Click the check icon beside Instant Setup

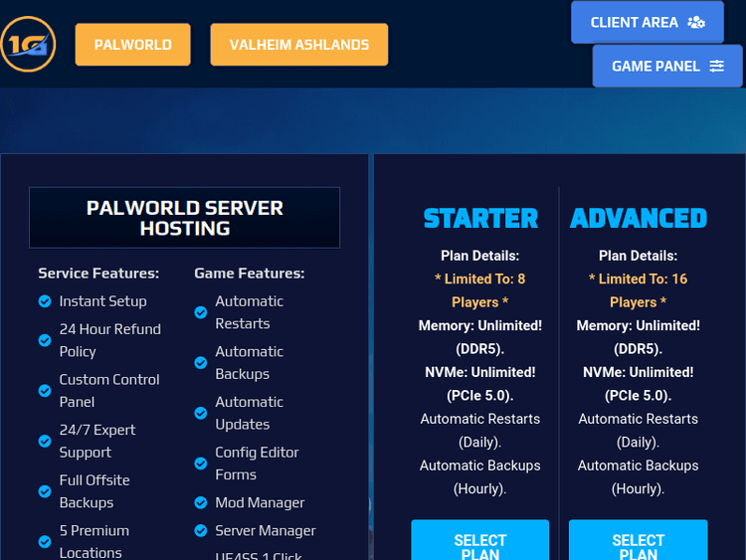[x=45, y=301]
